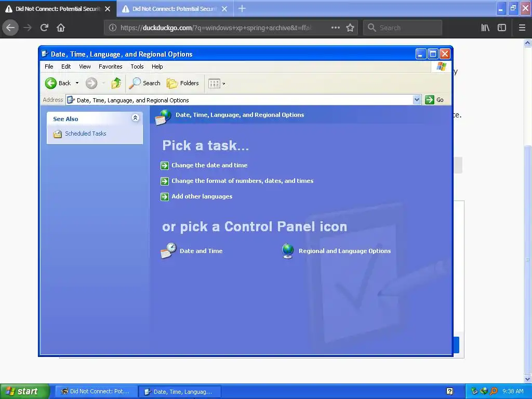The height and width of the screenshot is (399, 532).
Task: Open Scheduled Tasks link
Action: coord(86,134)
